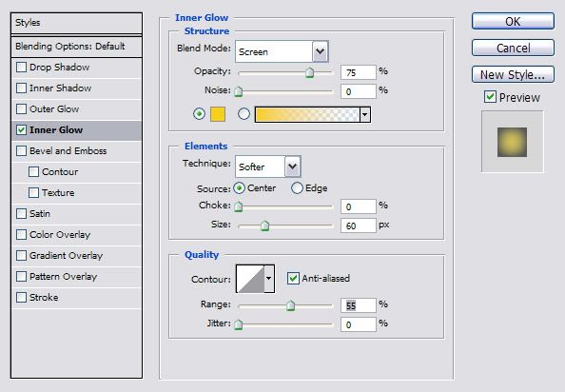Image resolution: width=565 pixels, height=392 pixels.
Task: Select the gradient fill radio button
Action: point(244,114)
